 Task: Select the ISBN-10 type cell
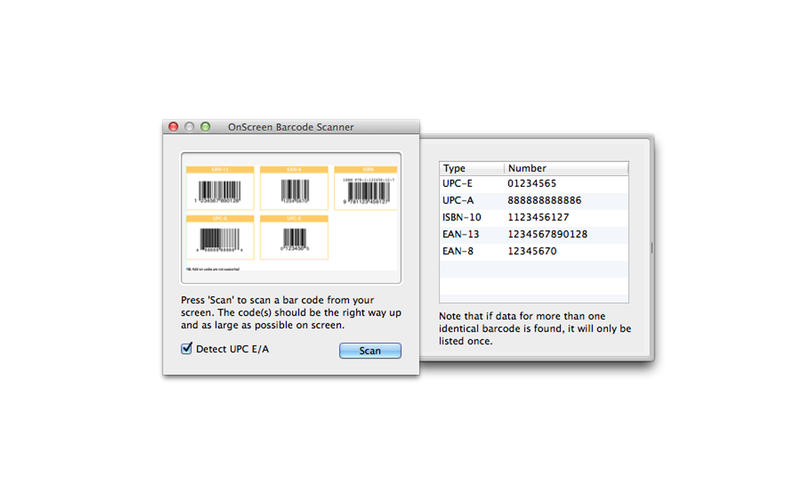[462, 217]
